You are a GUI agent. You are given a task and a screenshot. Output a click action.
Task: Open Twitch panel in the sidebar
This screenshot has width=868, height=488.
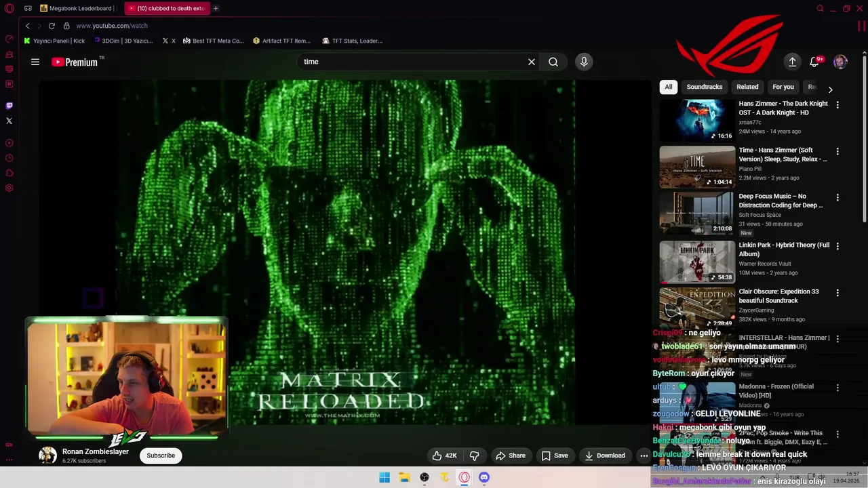(x=9, y=106)
